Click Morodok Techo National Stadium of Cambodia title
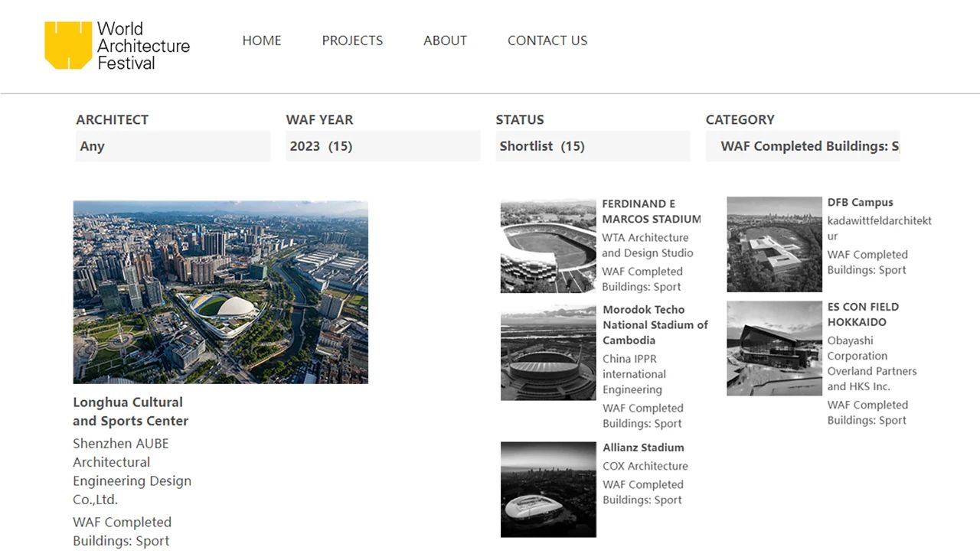This screenshot has width=980, height=560. (655, 324)
